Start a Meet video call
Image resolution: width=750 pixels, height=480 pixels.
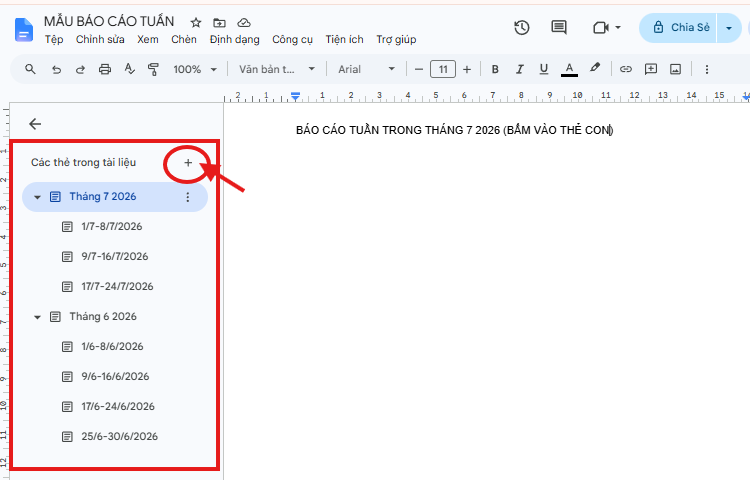601,28
